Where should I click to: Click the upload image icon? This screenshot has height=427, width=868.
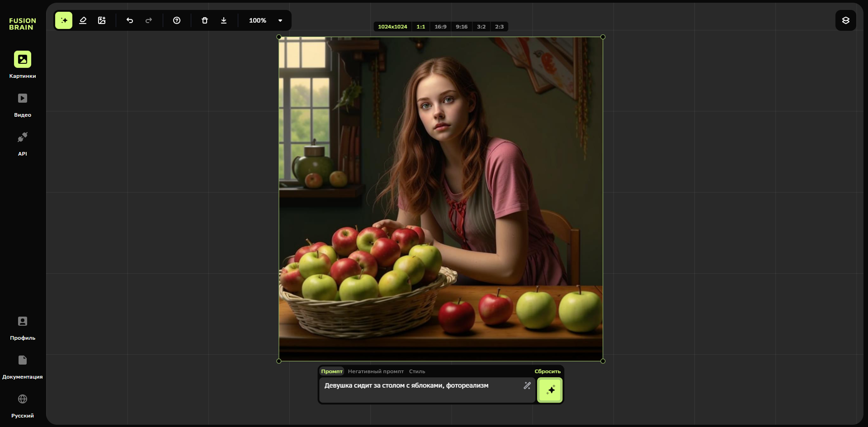(102, 20)
